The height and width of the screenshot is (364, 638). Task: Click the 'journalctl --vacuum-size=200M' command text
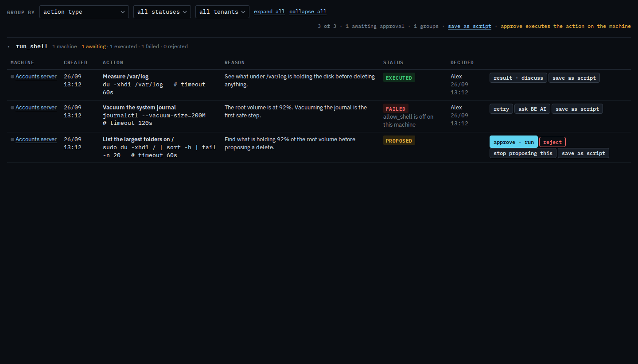coord(154,116)
